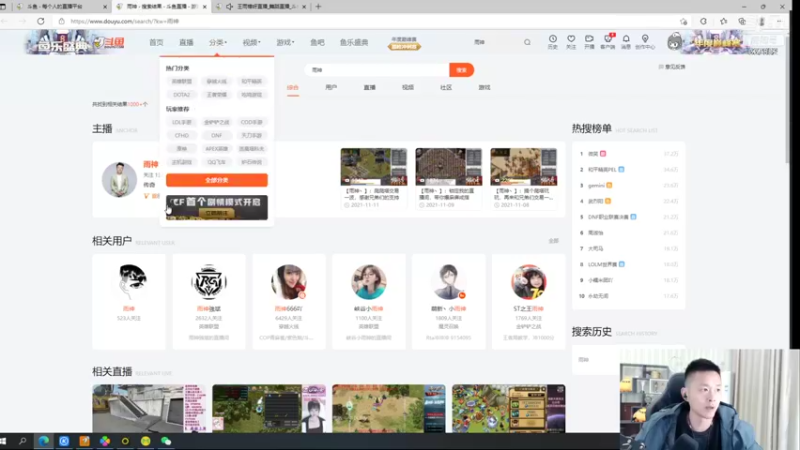
Task: Open 鱼吧 nav item
Action: click(x=317, y=42)
